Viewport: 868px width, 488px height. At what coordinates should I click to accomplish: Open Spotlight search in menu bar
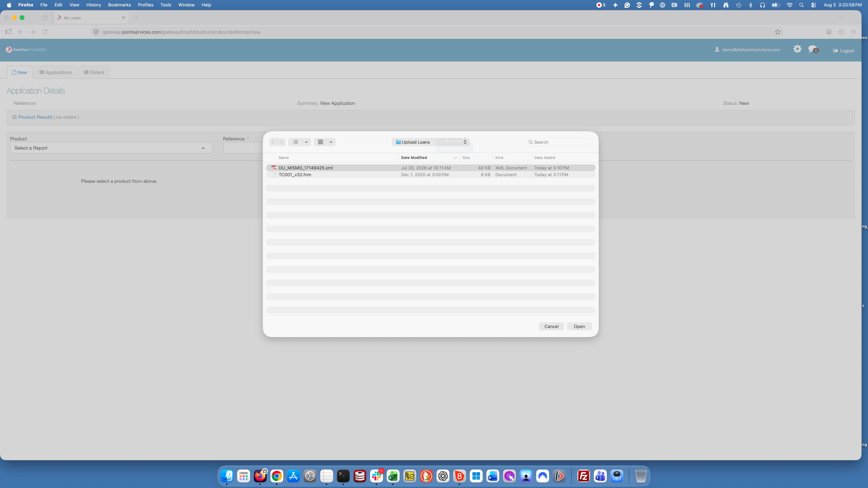[802, 5]
